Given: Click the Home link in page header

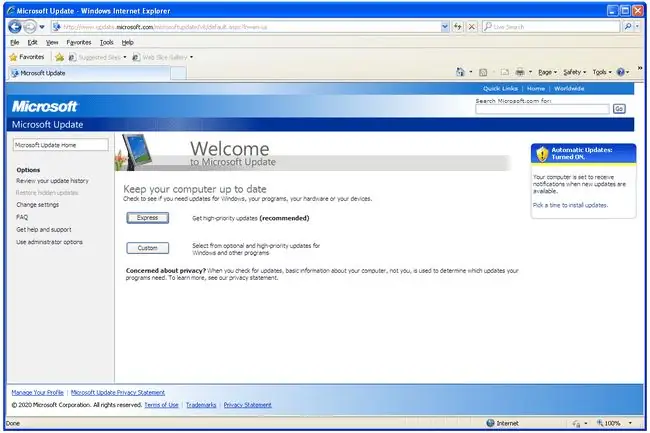Looking at the screenshot, I should tap(536, 89).
